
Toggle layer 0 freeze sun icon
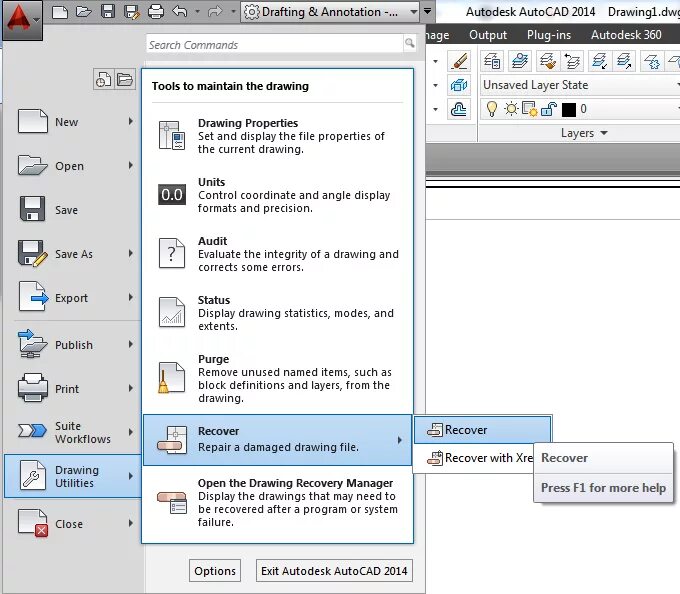coord(511,108)
